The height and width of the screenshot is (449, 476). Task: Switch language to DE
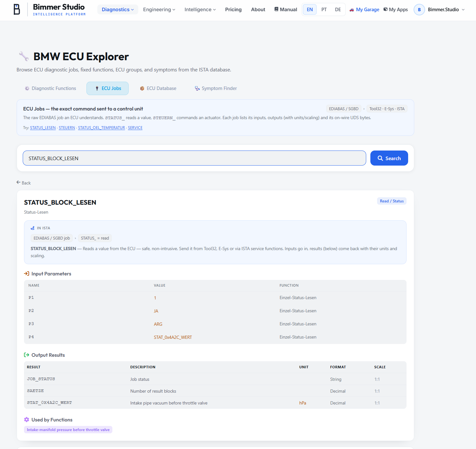pyautogui.click(x=338, y=10)
